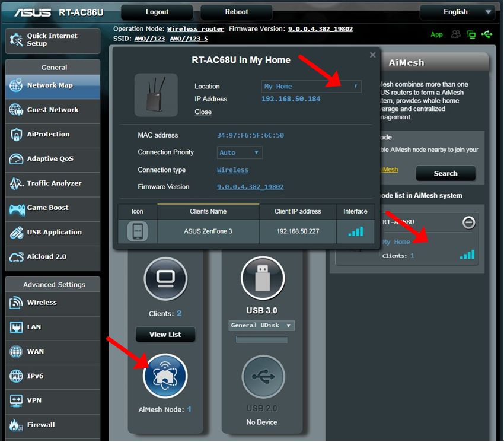Click the USB 3.0 usage progress bar
This screenshot has width=504, height=442.
tap(261, 339)
